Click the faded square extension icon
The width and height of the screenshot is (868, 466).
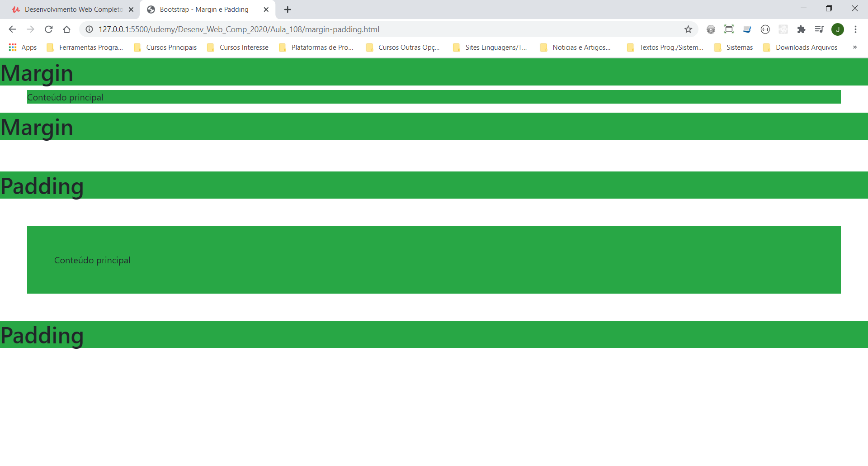[x=783, y=29]
